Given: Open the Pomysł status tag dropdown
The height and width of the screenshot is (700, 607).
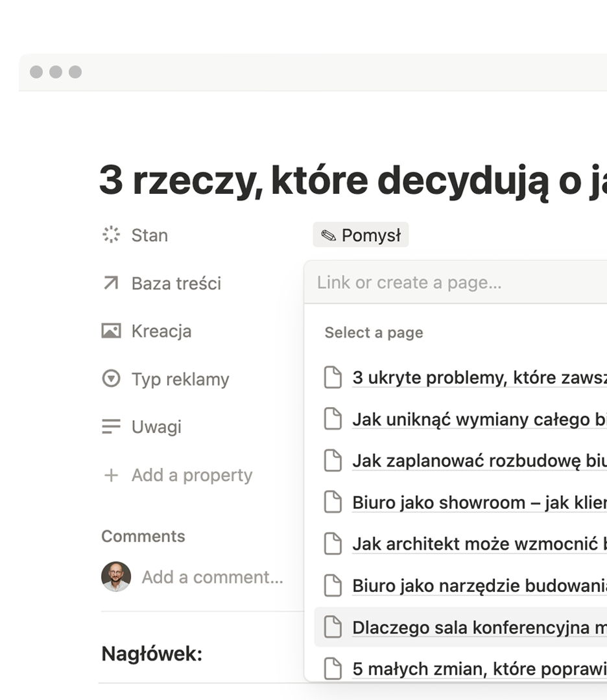Looking at the screenshot, I should click(x=361, y=235).
